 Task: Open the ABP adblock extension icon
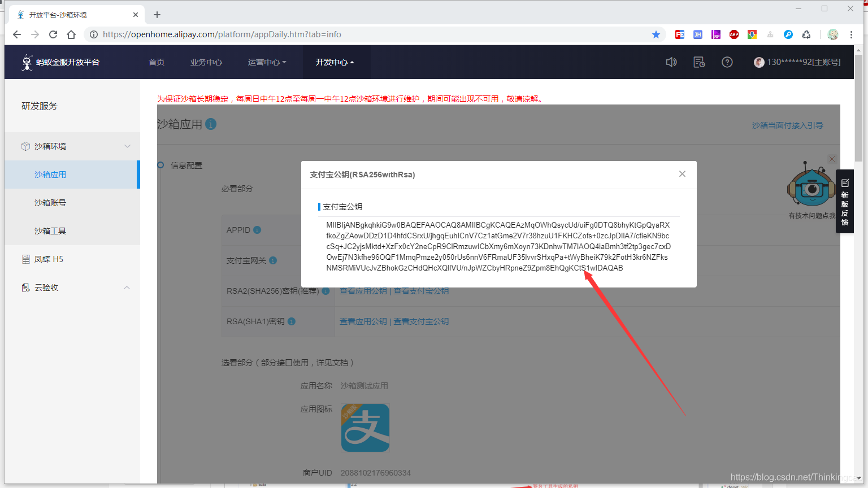tap(734, 34)
